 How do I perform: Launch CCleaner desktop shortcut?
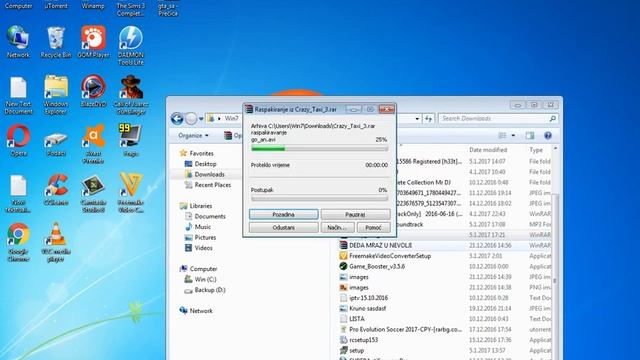point(56,190)
